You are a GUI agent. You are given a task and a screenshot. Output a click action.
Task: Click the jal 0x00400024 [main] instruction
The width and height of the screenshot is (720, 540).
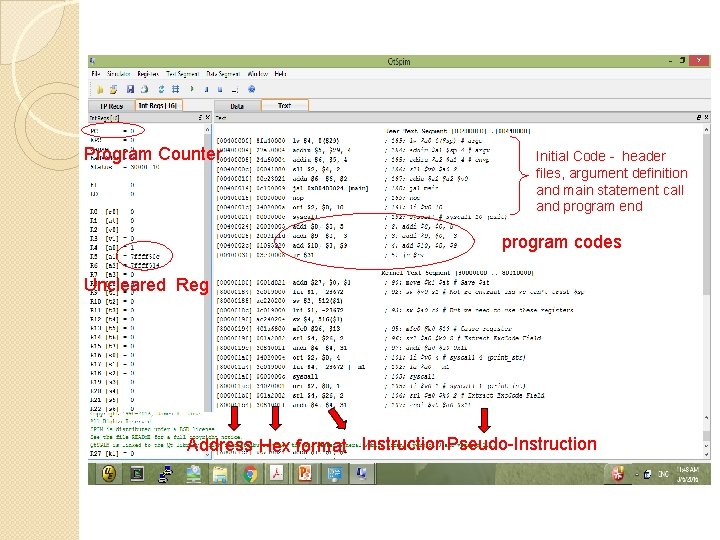pyautogui.click(x=331, y=188)
